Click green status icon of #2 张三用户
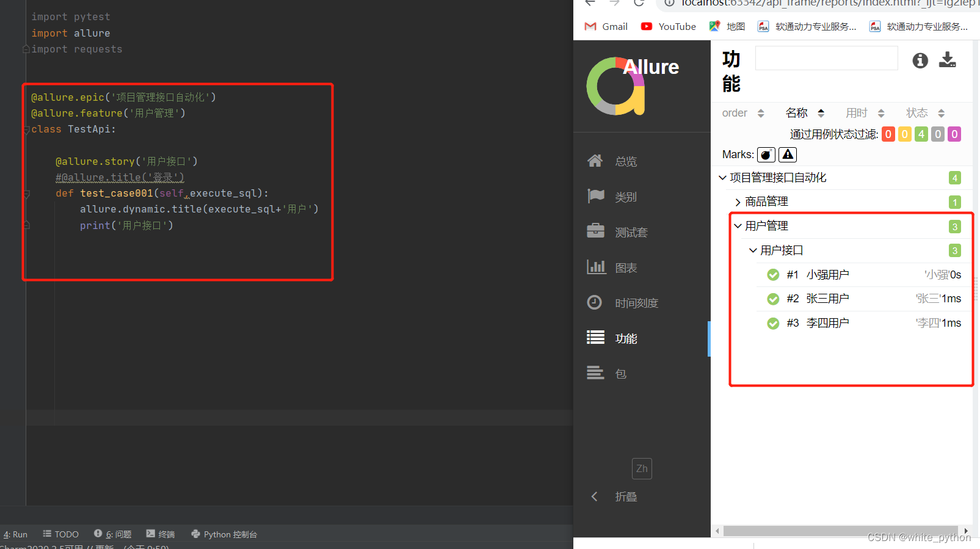This screenshot has width=980, height=549. pyautogui.click(x=773, y=299)
